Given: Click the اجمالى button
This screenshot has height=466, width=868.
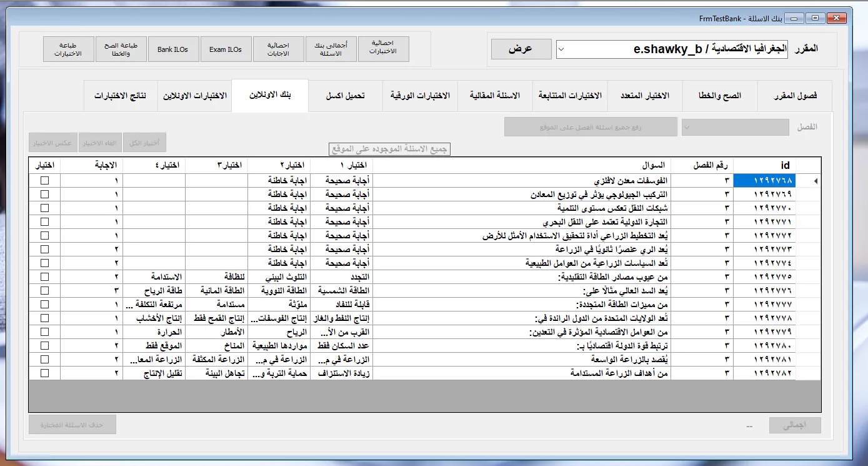Looking at the screenshot, I should (x=794, y=425).
